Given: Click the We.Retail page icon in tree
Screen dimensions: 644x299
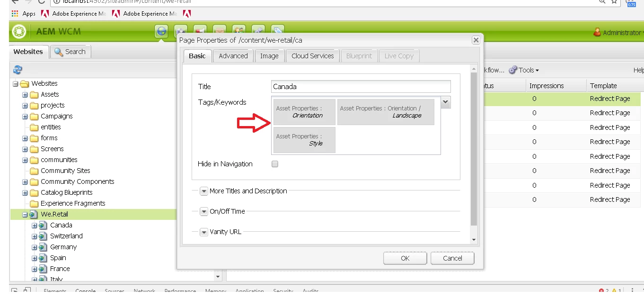Looking at the screenshot, I should coord(33,215).
